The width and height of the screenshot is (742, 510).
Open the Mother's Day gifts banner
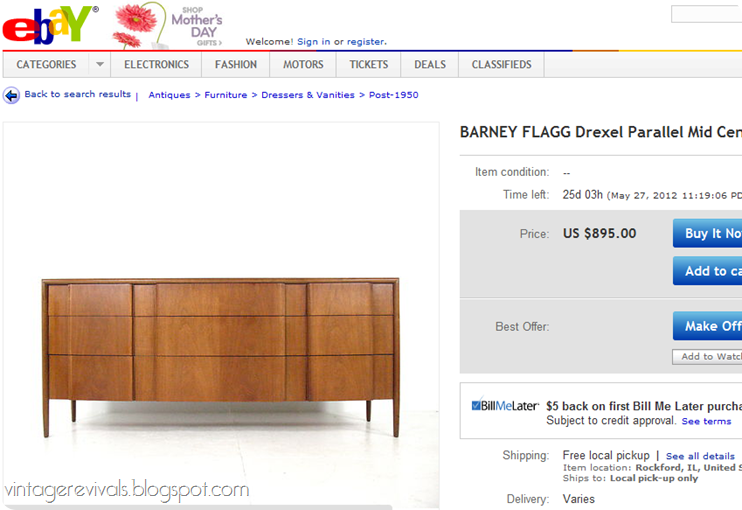point(168,26)
